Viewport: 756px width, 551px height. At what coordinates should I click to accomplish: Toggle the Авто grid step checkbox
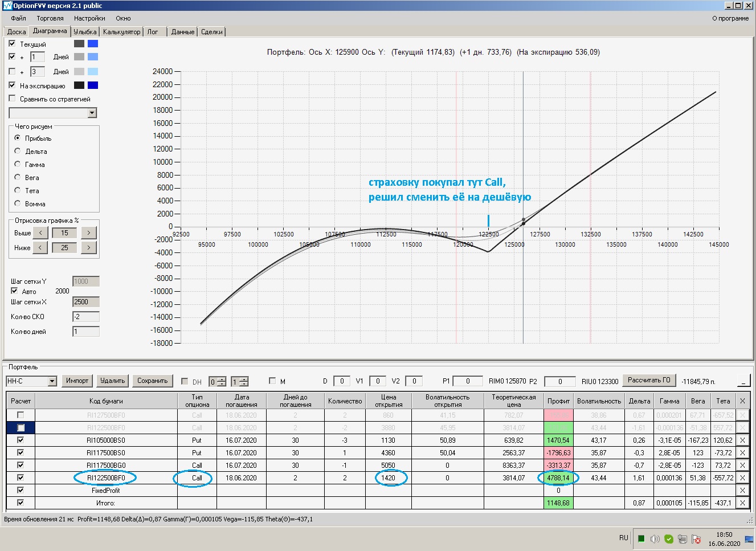pos(14,291)
